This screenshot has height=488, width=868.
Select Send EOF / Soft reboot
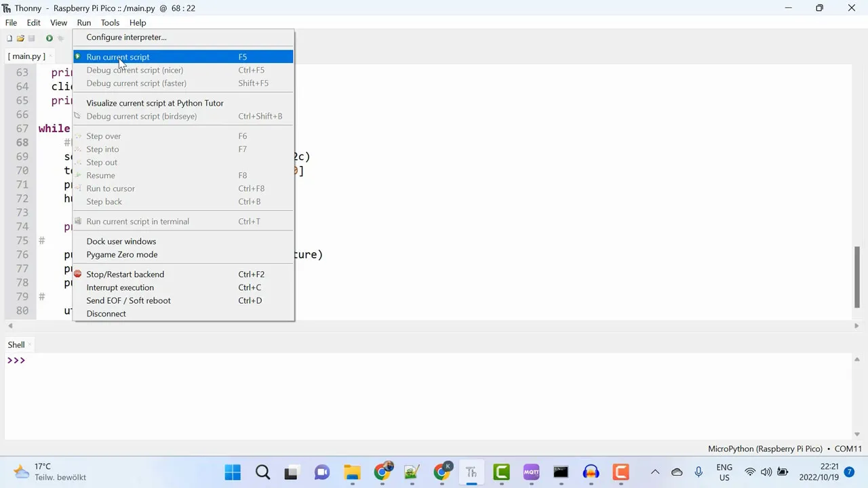click(183, 300)
